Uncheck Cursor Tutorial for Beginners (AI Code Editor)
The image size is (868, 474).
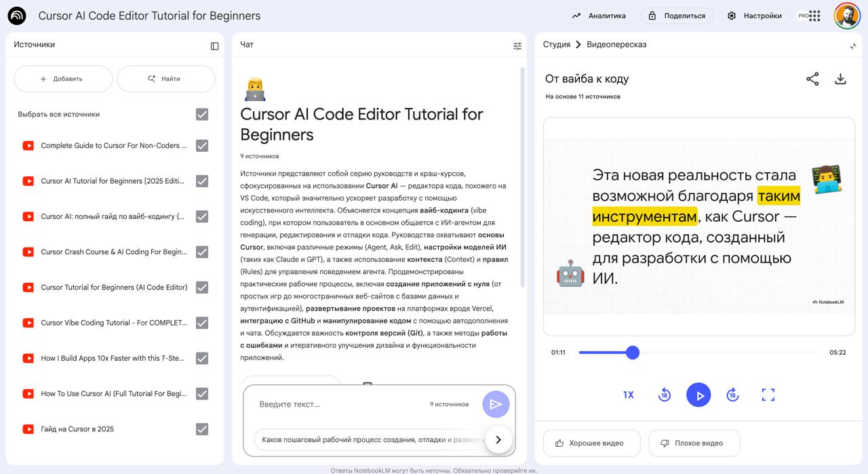[202, 288]
